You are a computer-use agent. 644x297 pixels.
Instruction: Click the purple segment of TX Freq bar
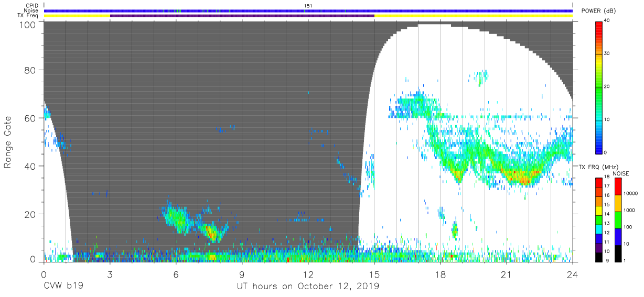pos(242,16)
